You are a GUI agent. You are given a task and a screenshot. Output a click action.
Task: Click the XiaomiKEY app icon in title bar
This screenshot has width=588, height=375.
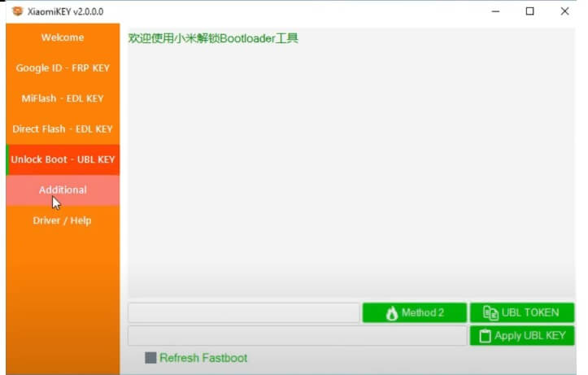pos(18,11)
